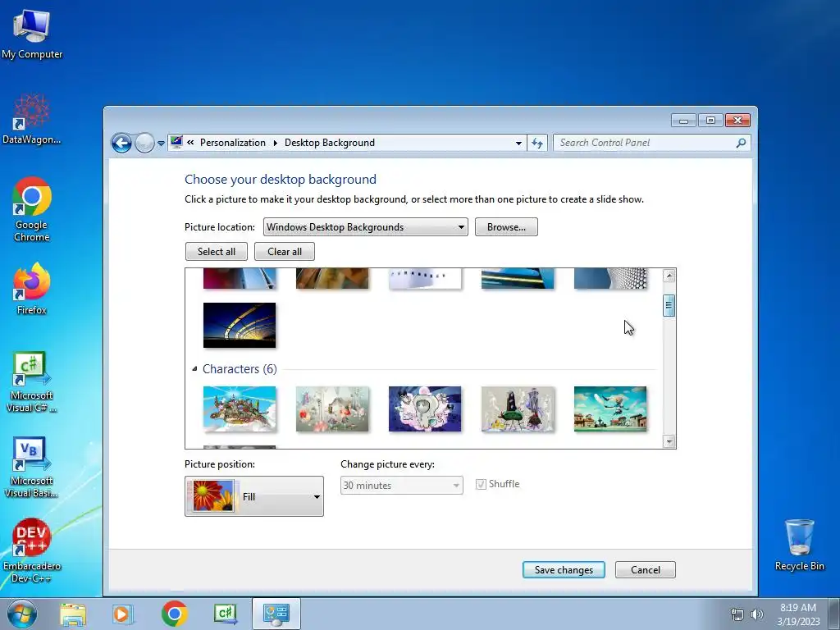840x630 pixels.
Task: Click the search magnifier icon
Action: (741, 143)
